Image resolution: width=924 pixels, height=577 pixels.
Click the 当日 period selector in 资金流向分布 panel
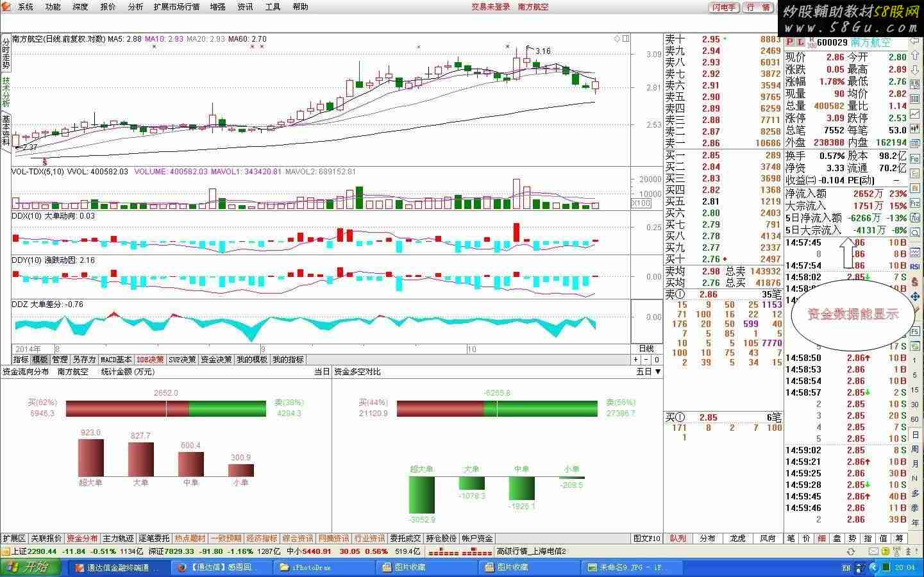321,371
